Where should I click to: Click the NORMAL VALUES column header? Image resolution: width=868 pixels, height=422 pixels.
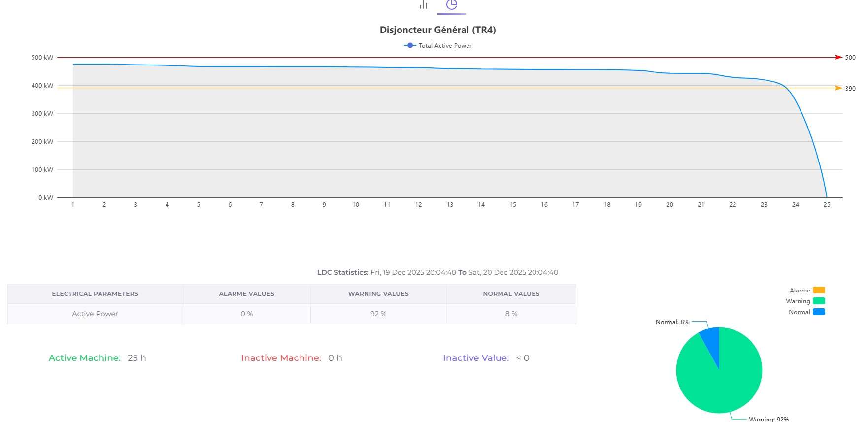click(511, 294)
